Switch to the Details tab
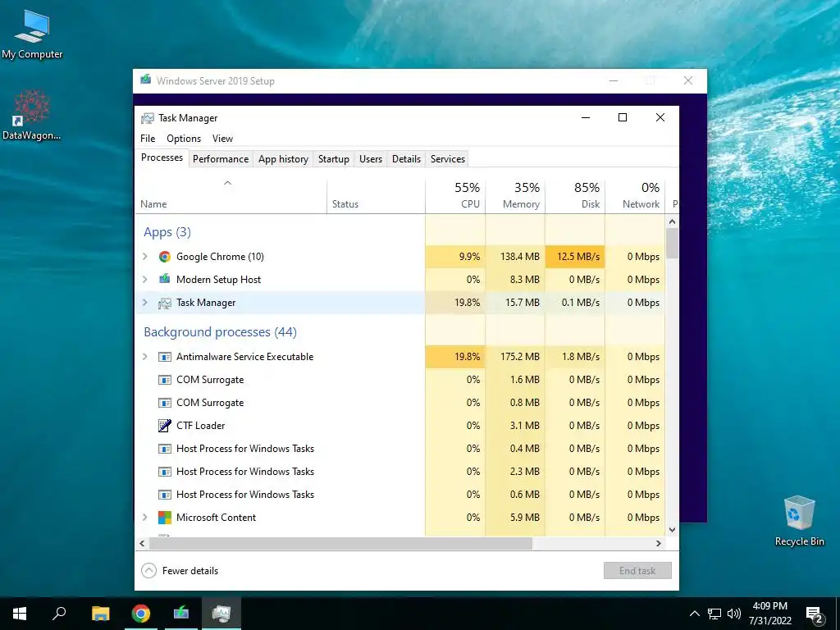Screen dimensions: 840x630 point(406,159)
